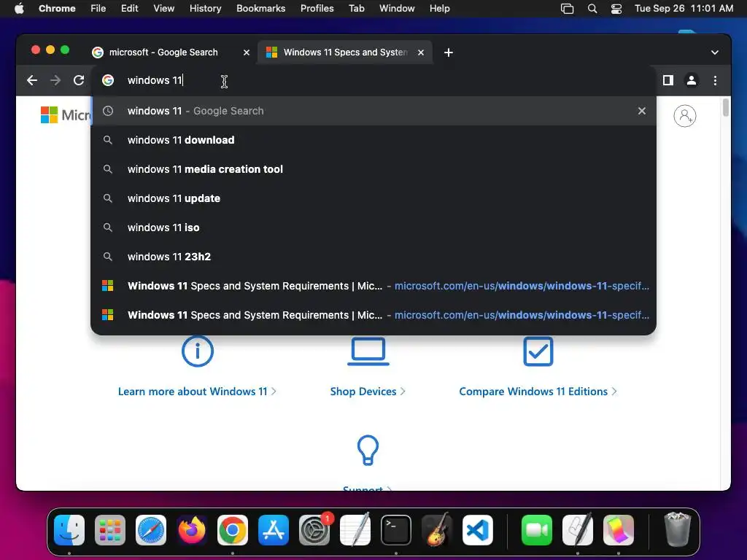
Task: Reload the current page
Action: pyautogui.click(x=79, y=80)
